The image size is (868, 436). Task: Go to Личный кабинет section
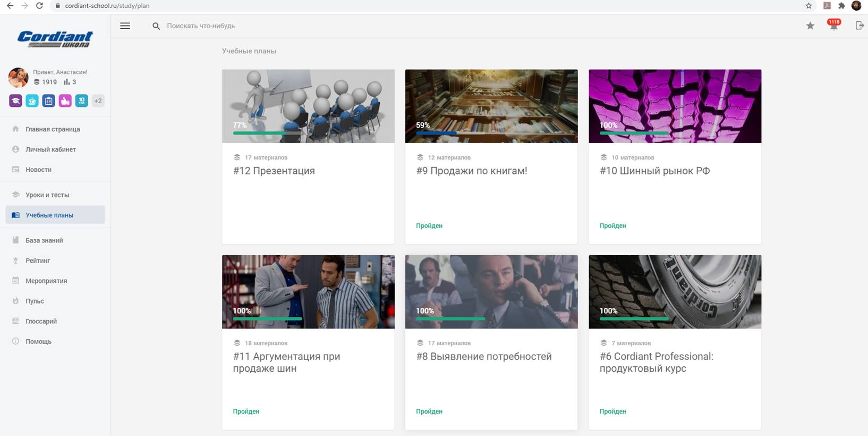click(x=50, y=149)
